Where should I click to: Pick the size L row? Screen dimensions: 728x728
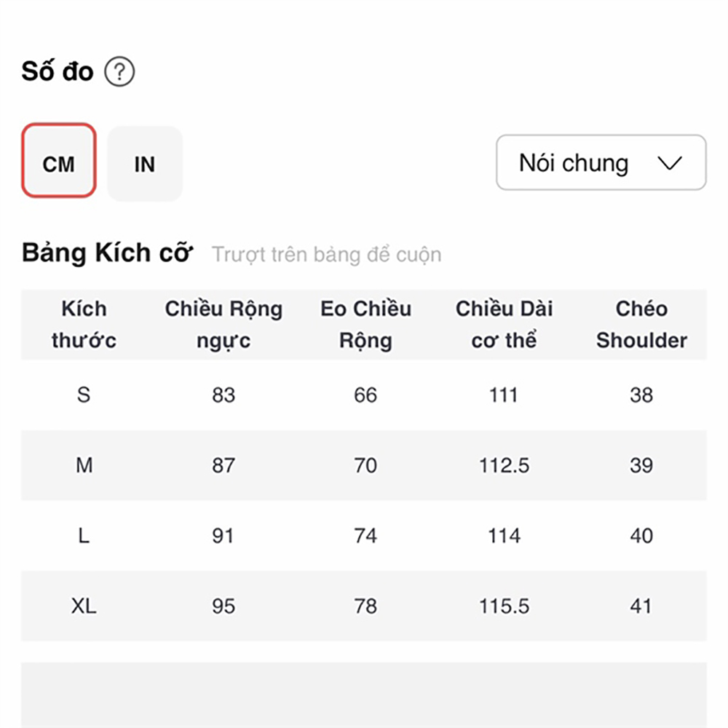(364, 536)
